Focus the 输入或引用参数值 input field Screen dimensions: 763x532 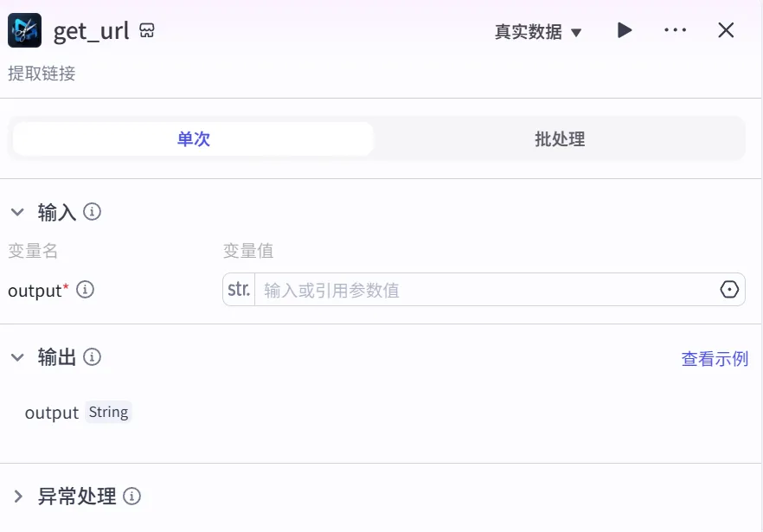point(484,290)
